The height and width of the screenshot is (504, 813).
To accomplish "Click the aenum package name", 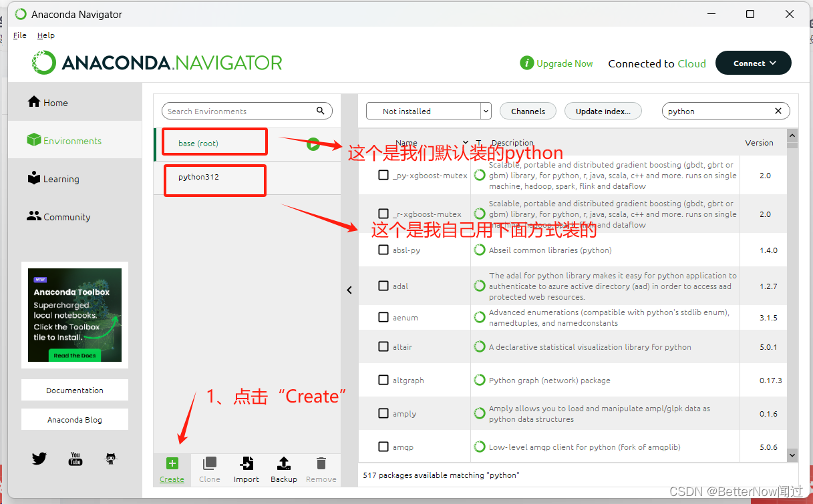I will [405, 318].
